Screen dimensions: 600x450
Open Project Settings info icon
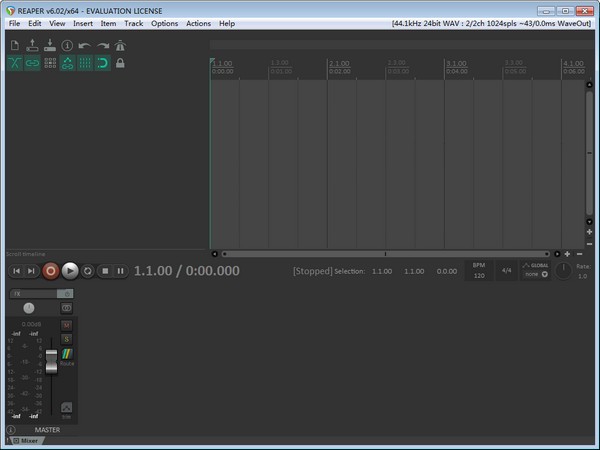pyautogui.click(x=67, y=45)
